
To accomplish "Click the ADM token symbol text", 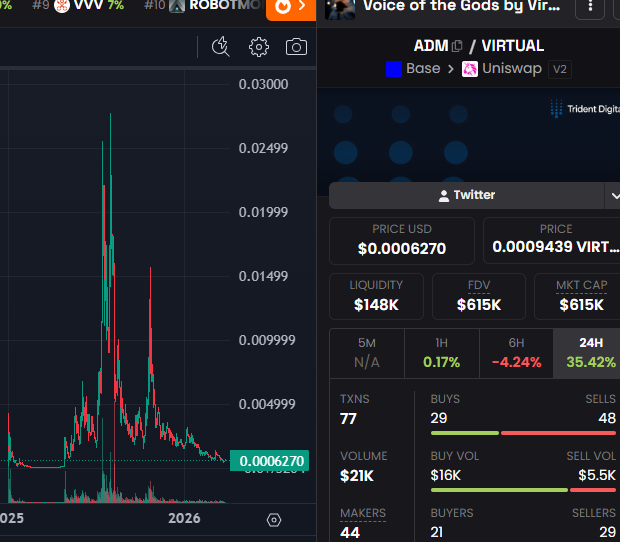I will click(431, 46).
